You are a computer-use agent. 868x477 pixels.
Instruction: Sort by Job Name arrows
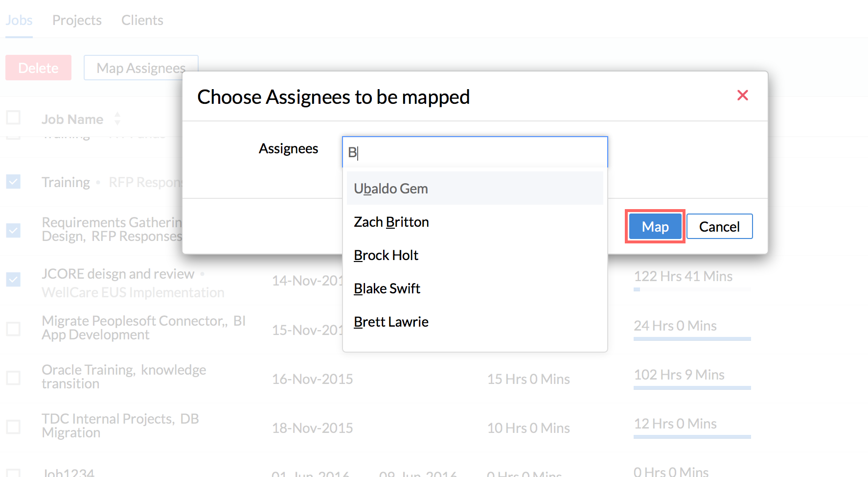(x=117, y=119)
